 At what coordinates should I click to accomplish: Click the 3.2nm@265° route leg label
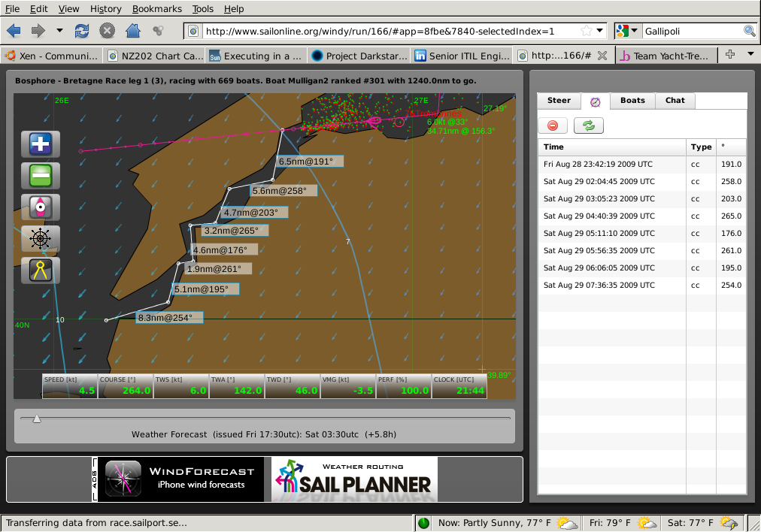235,231
